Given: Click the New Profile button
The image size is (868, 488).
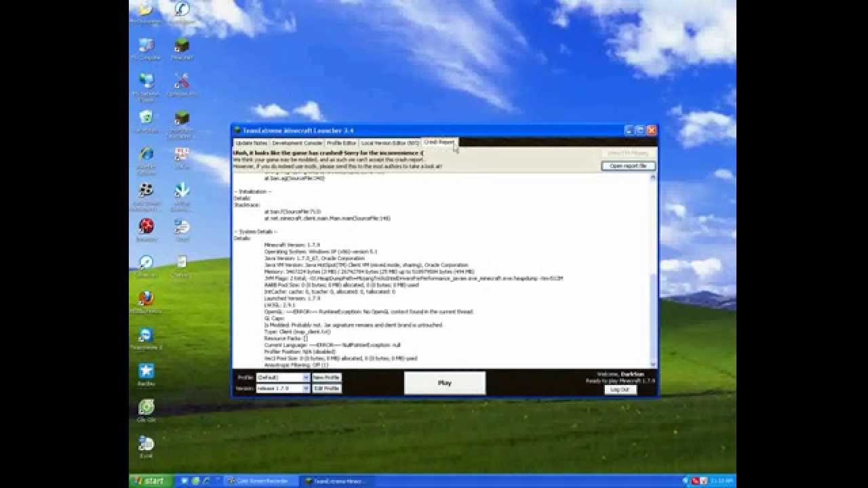Looking at the screenshot, I should point(326,378).
